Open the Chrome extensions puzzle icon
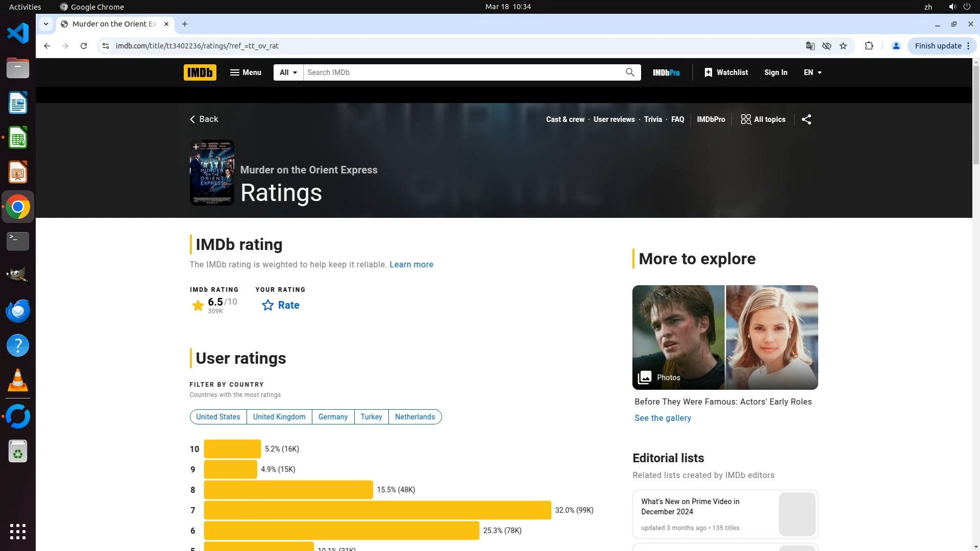This screenshot has height=551, width=980. (869, 46)
